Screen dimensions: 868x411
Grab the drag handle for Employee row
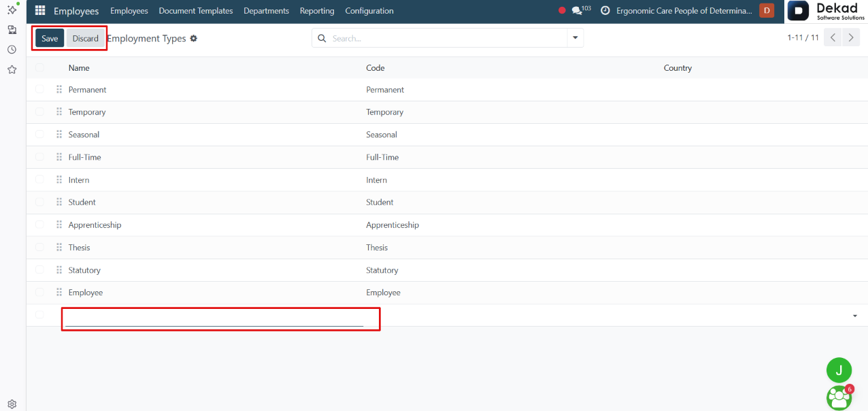click(59, 293)
